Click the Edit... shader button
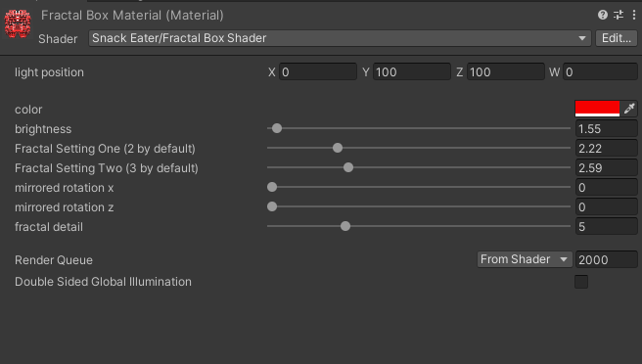 pos(617,38)
